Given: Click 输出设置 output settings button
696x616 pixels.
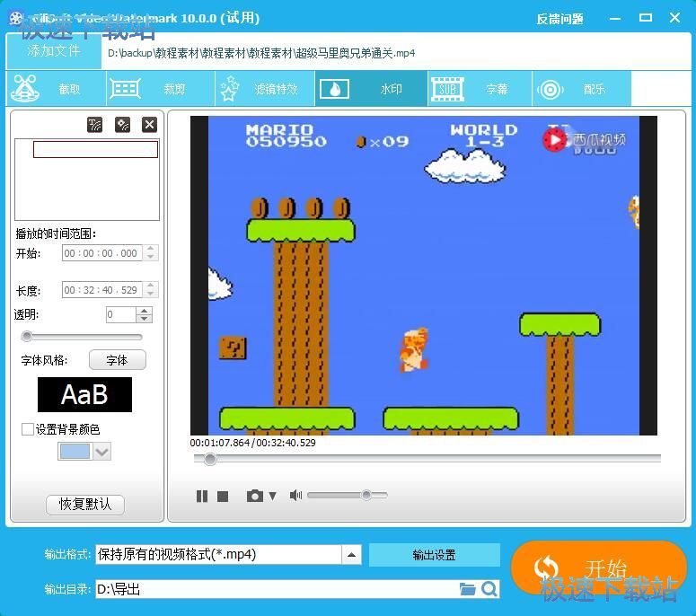Looking at the screenshot, I should [x=434, y=555].
